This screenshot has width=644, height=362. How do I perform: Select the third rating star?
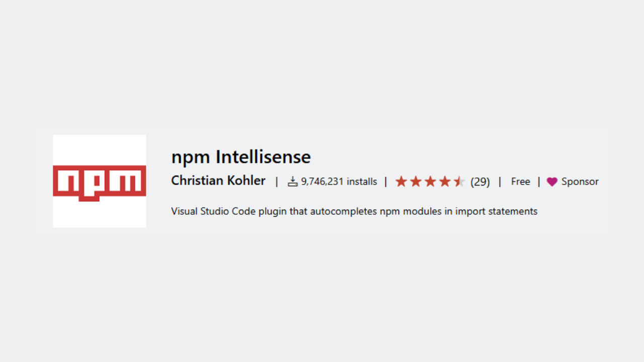click(430, 182)
